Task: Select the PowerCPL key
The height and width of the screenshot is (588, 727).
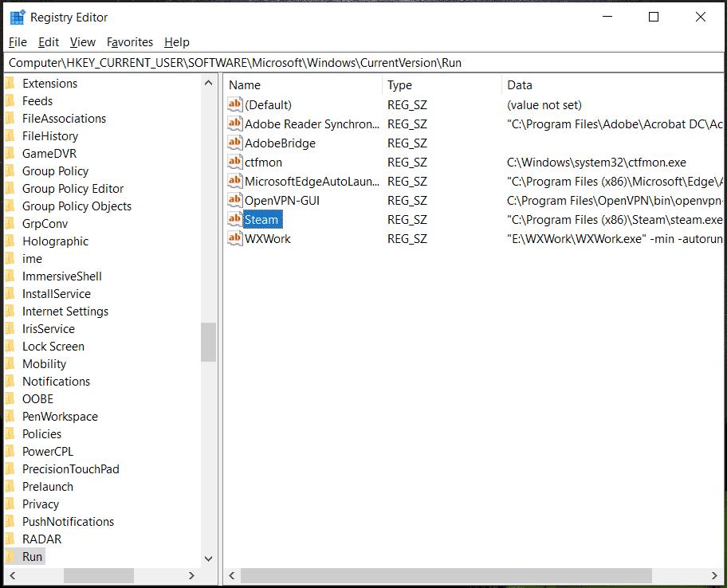Action: coord(48,451)
